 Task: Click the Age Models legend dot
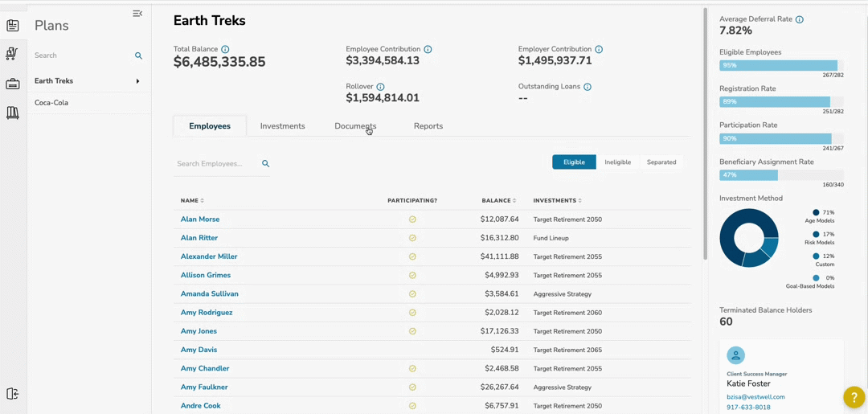[x=816, y=212]
